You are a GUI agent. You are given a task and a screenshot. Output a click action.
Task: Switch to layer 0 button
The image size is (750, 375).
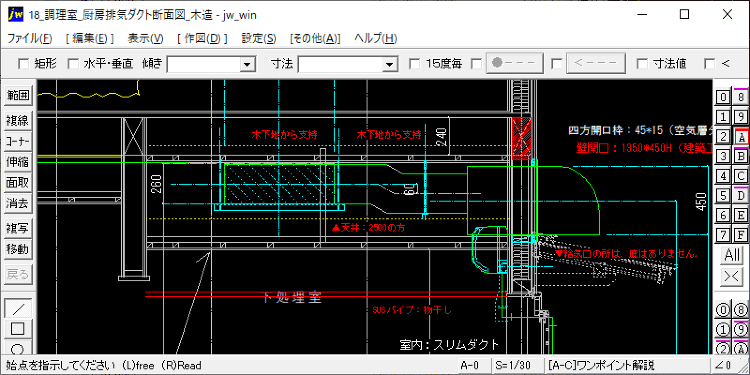pyautogui.click(x=723, y=98)
